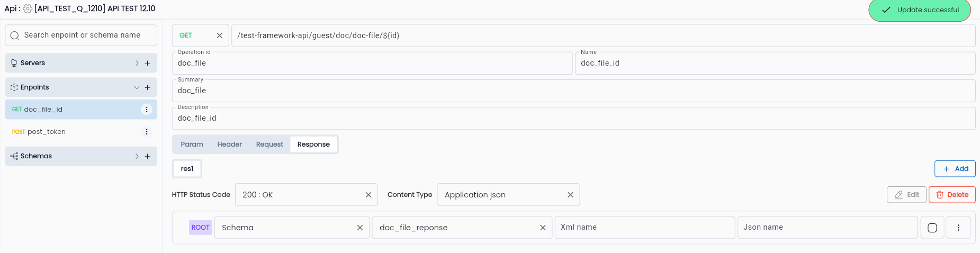Screen dimensions: 980x253
Task: Click the API settings gear icon
Action: coord(28,8)
